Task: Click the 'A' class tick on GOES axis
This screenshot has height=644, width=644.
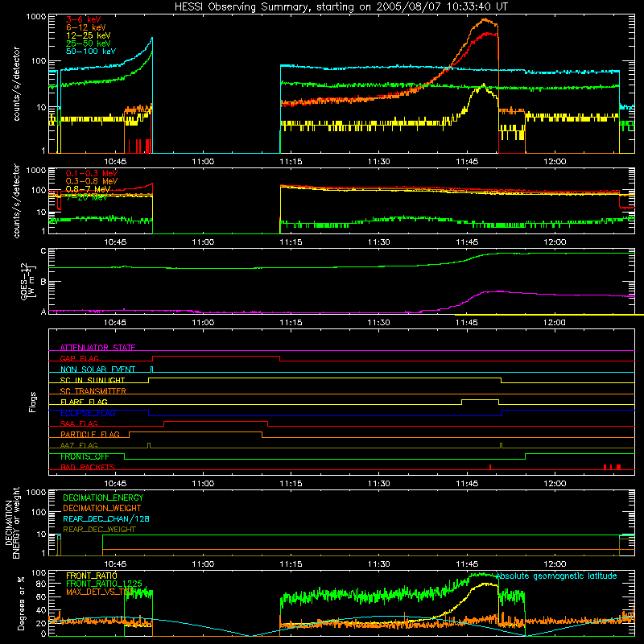Action: pyautogui.click(x=43, y=312)
